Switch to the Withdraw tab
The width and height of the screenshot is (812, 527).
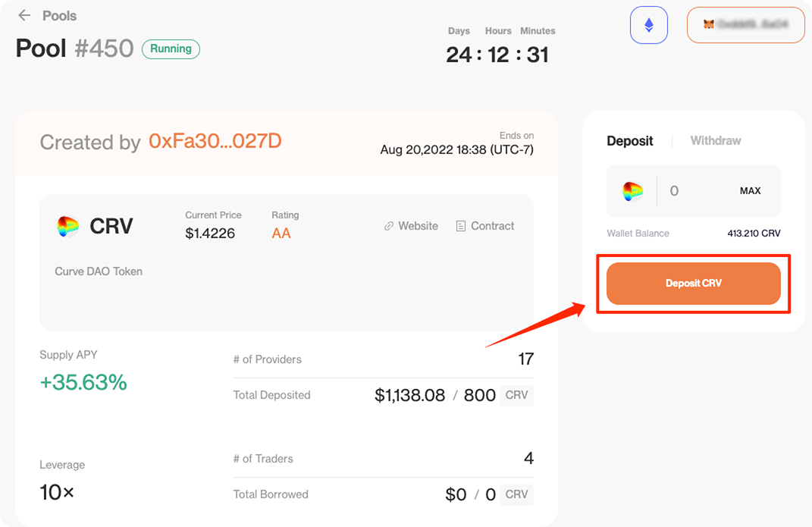coord(715,140)
